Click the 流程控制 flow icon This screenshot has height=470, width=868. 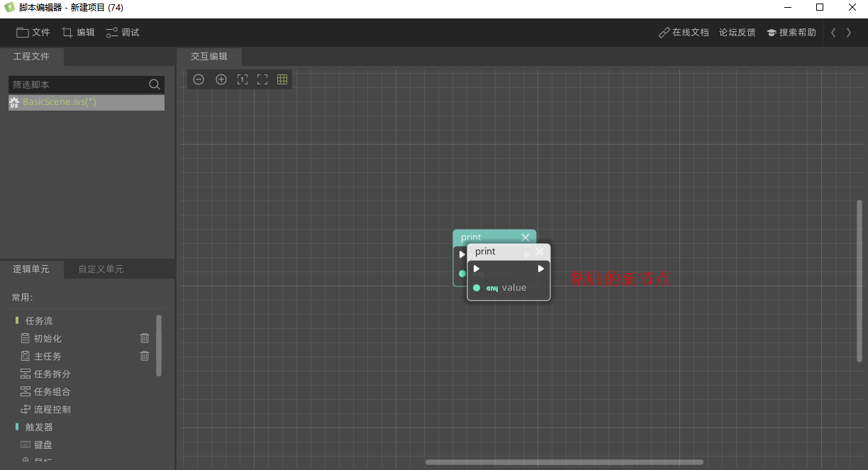point(26,410)
